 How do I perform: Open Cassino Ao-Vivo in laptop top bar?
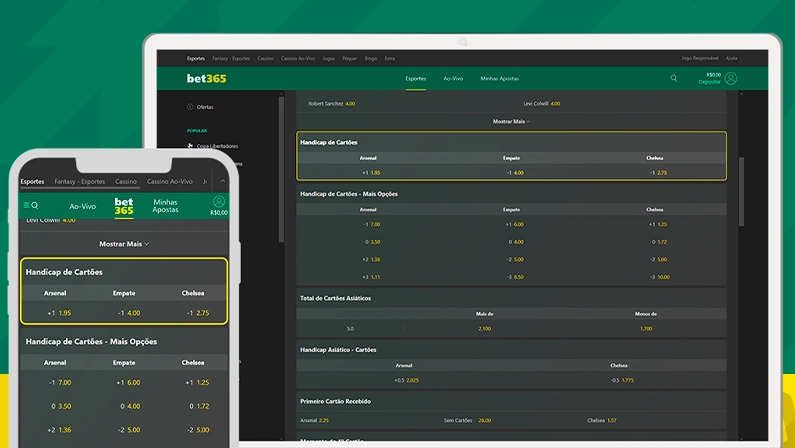coord(298,58)
